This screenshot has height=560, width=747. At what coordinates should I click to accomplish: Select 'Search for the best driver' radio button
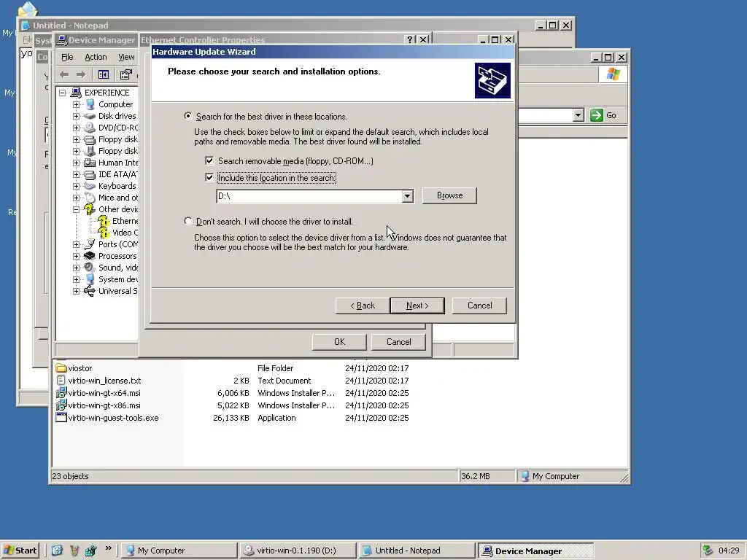(188, 116)
